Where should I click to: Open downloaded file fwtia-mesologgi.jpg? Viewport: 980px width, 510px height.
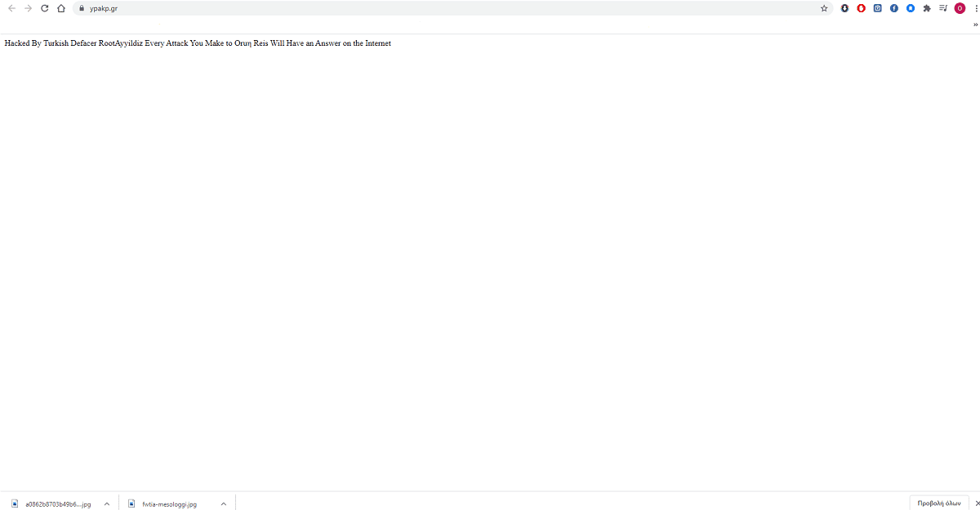click(167, 504)
